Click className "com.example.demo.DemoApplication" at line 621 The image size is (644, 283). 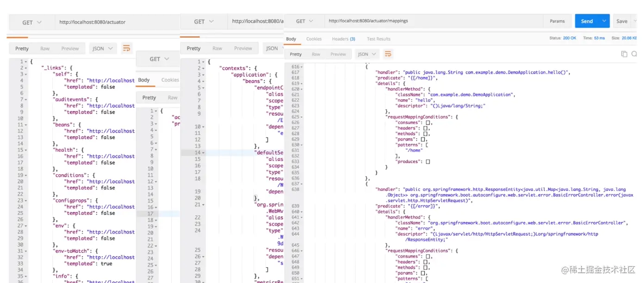pyautogui.click(x=470, y=94)
